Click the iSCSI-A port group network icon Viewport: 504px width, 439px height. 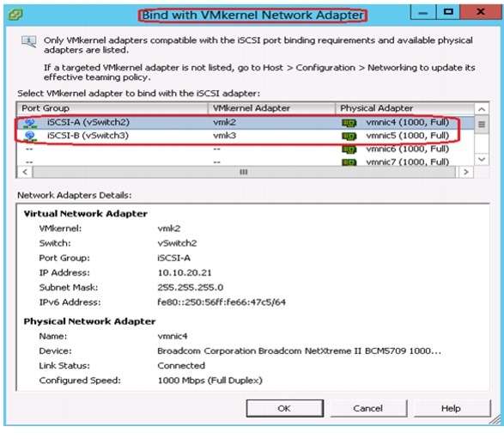point(30,123)
